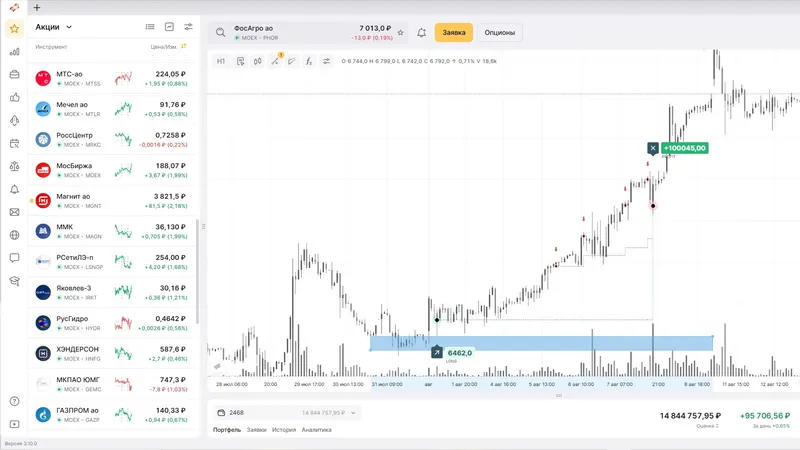Open the portfolio briefcase icon in the sidebar
This screenshot has height=450, width=800.
(14, 74)
